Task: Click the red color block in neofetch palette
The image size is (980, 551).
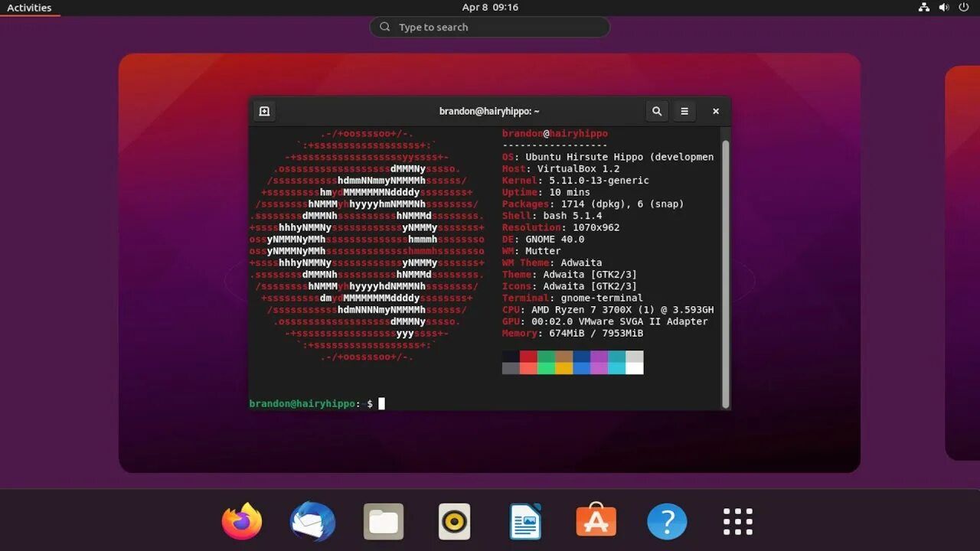Action: [528, 357]
